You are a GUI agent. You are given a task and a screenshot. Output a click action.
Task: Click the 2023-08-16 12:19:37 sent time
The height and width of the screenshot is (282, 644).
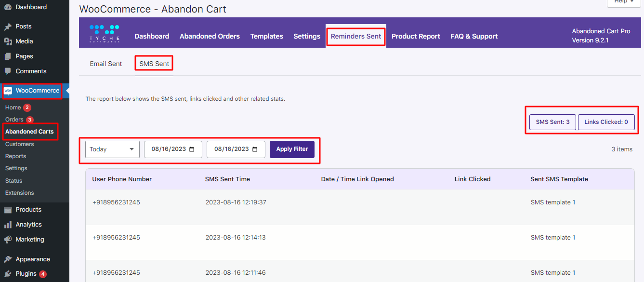[236, 202]
